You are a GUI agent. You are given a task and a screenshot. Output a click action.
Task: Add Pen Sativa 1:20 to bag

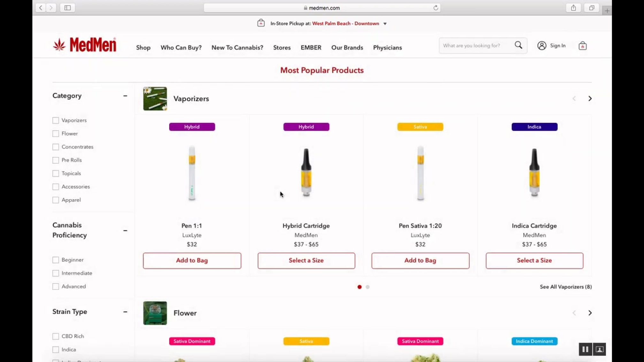point(420,260)
